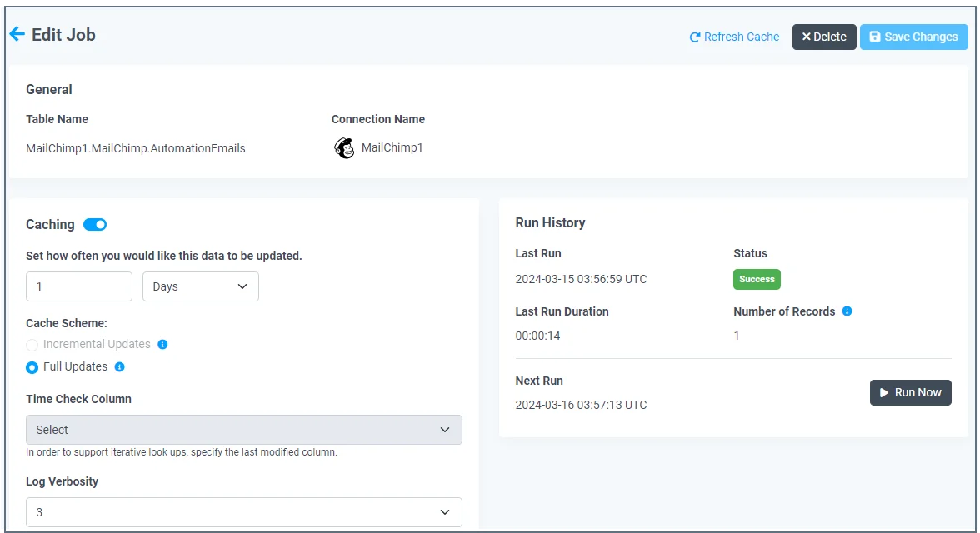Click the MailChimp1 connection name
This screenshot has height=533, width=980.
392,147
